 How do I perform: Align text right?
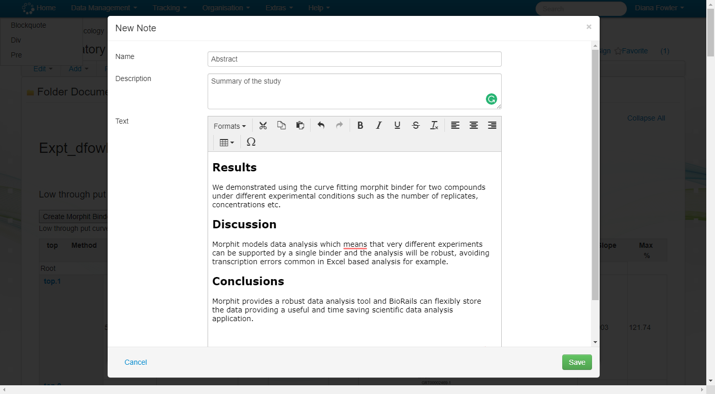492,125
